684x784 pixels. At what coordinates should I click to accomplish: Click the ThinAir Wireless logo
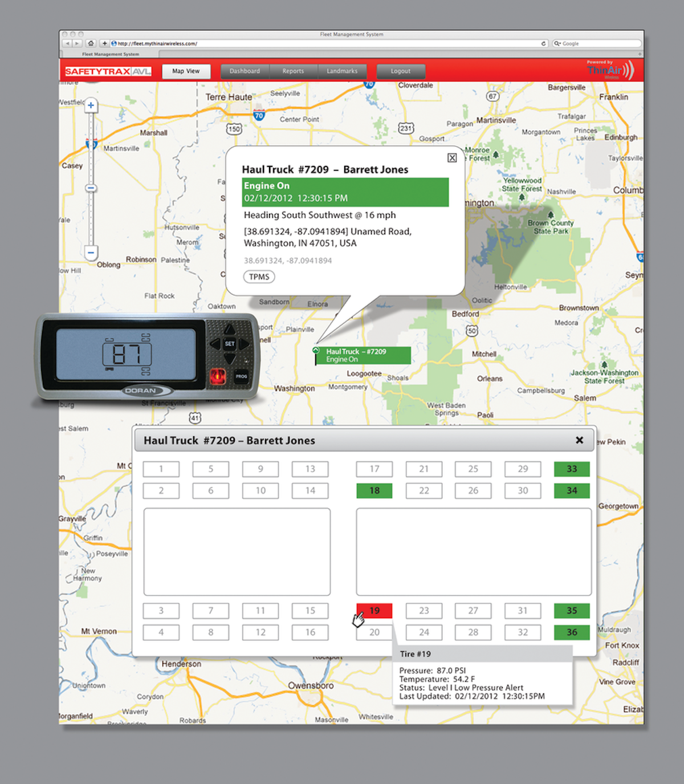[610, 68]
